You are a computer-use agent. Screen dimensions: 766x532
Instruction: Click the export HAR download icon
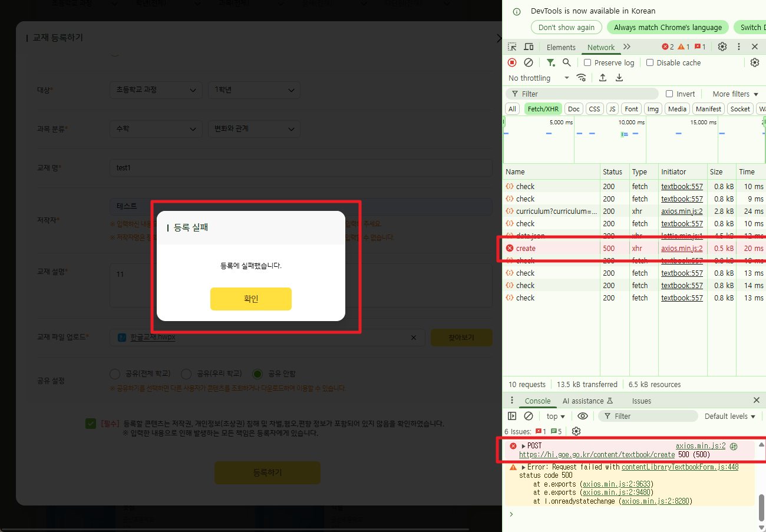[x=619, y=78]
